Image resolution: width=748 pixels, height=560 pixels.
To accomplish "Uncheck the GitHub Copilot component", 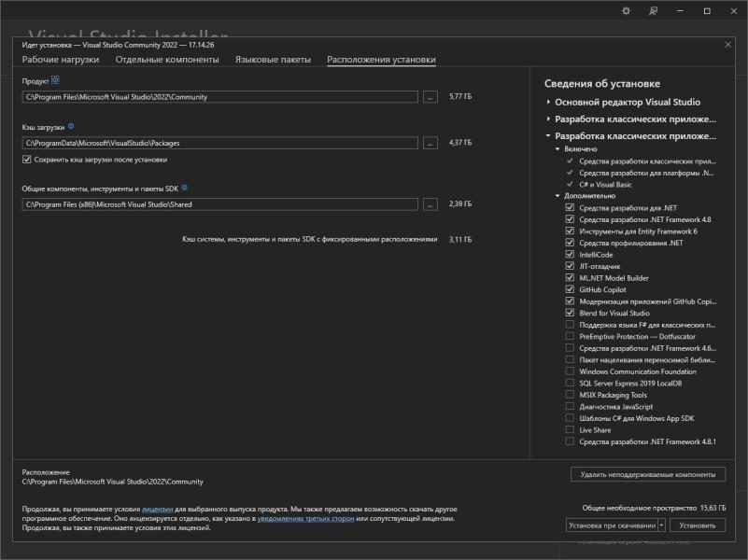I will [570, 289].
